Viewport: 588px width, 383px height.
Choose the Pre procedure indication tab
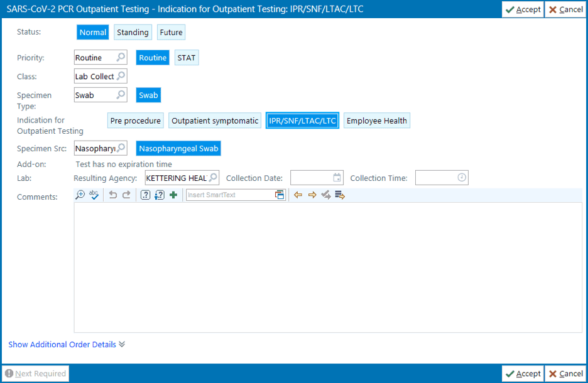click(135, 120)
